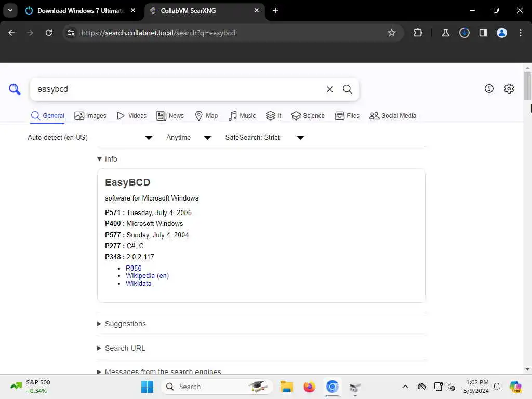Open the P856 link
The width and height of the screenshot is (532, 399).
point(134,268)
